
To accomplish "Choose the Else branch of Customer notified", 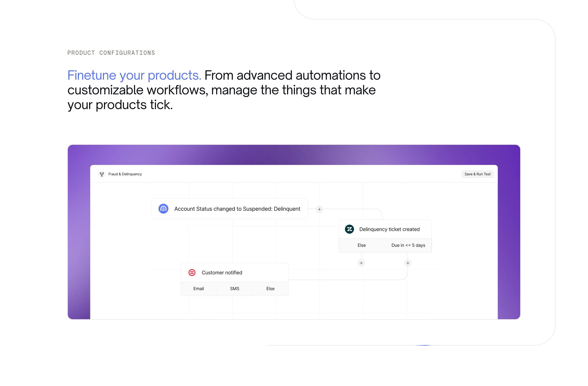I will point(270,289).
